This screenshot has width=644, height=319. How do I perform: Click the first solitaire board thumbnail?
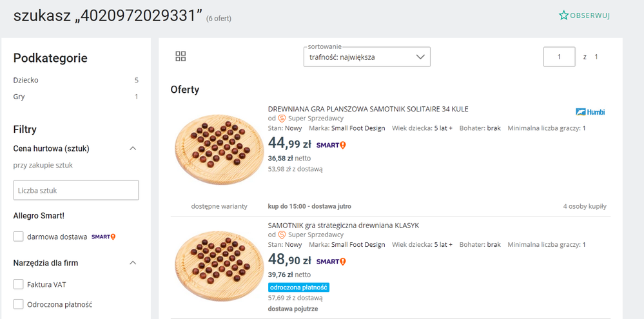coord(219,150)
